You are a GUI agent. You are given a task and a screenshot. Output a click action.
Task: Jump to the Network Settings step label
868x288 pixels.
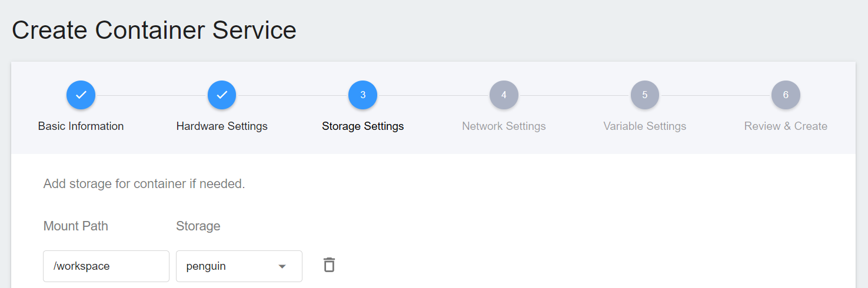(504, 126)
